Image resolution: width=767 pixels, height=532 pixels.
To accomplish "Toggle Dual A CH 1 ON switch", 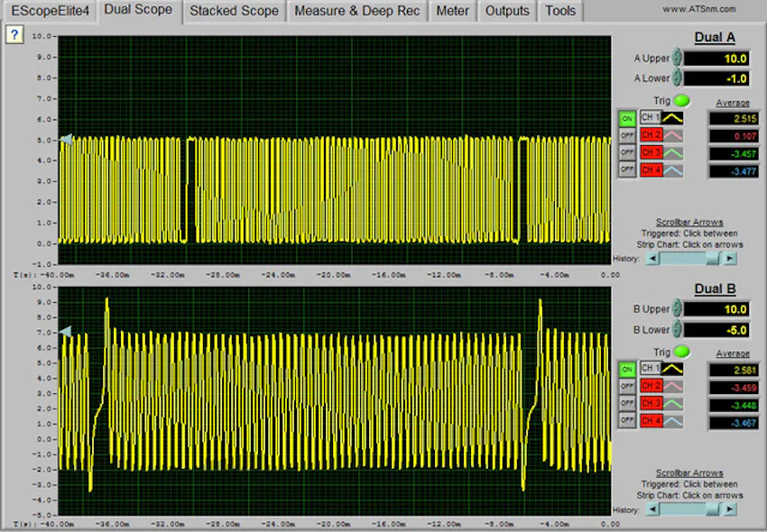I will coord(627,118).
